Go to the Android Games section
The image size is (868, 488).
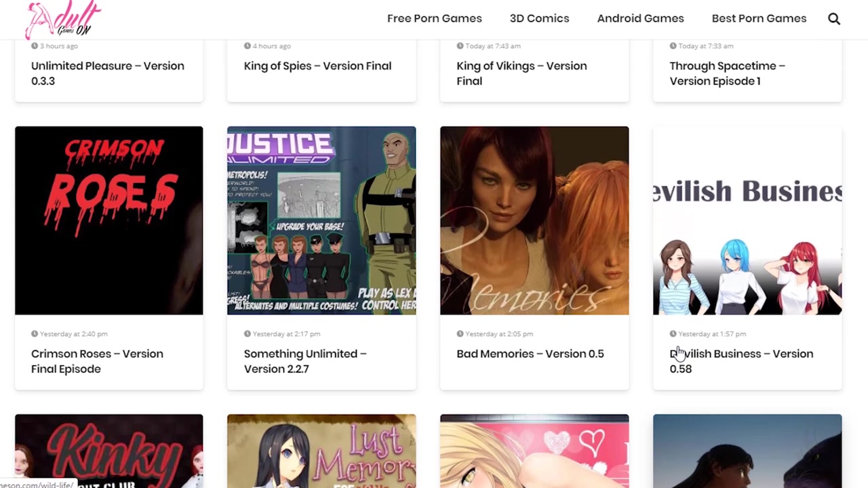(640, 18)
